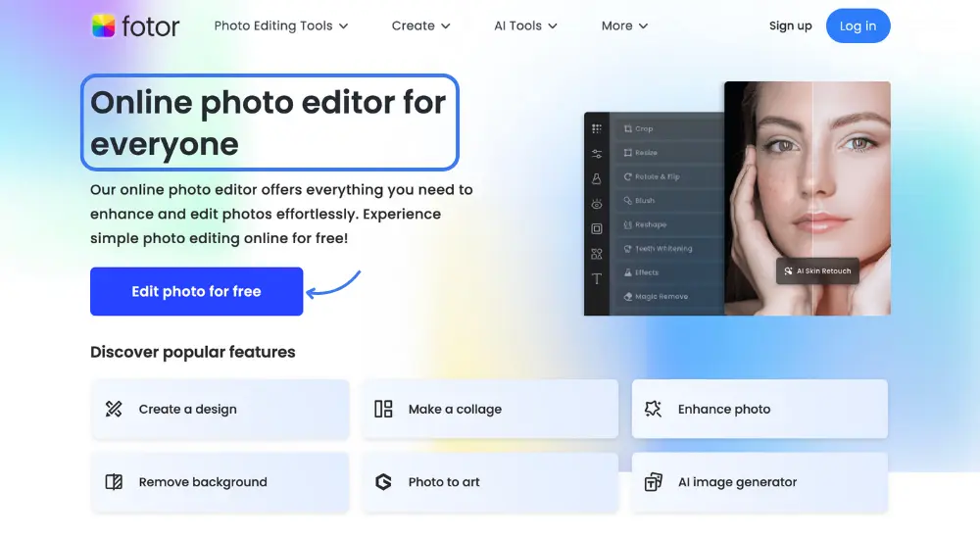
Task: Expand the AI Tools dropdown
Action: [525, 26]
